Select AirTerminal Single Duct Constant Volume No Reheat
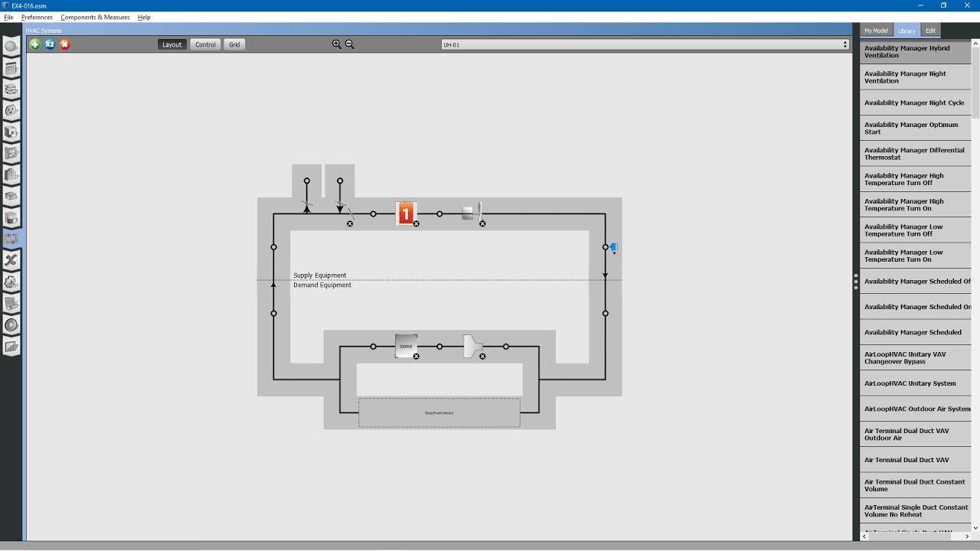The image size is (980, 551). coord(916,510)
